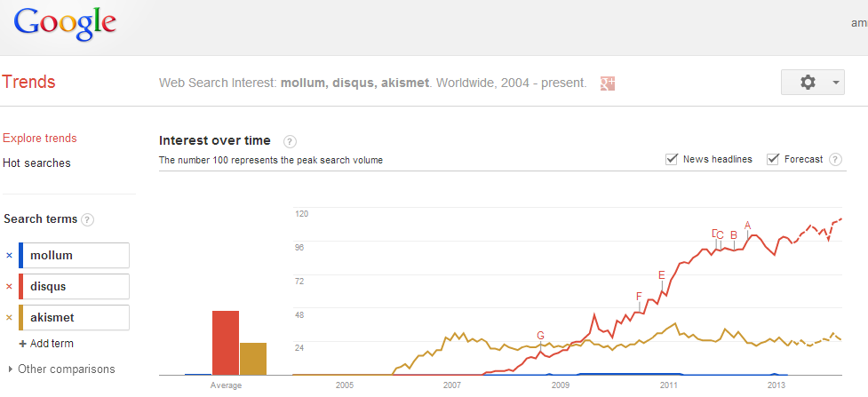
Task: Click news headline marker G on chart
Action: [x=540, y=335]
